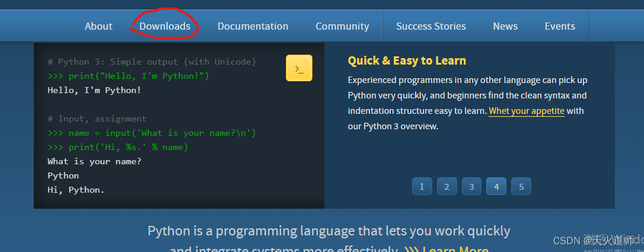Click 'Python is a programming language' tagline

pyautogui.click(x=329, y=231)
